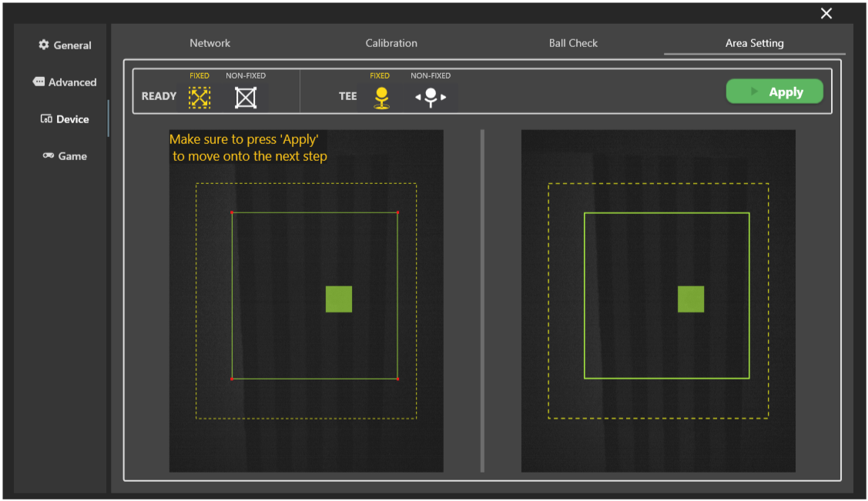Click the 'Make sure to press Apply' hint text
The height and width of the screenshot is (501, 868).
(x=248, y=148)
